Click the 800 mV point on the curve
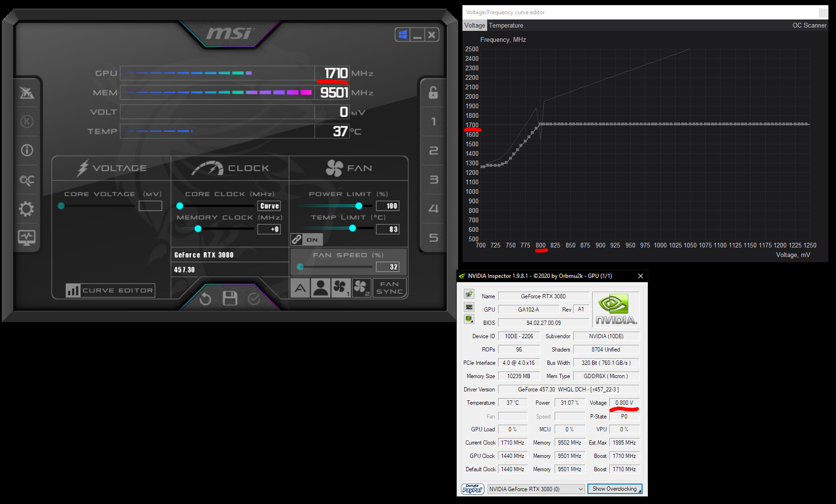Viewport: 836px width, 504px height. pos(541,124)
